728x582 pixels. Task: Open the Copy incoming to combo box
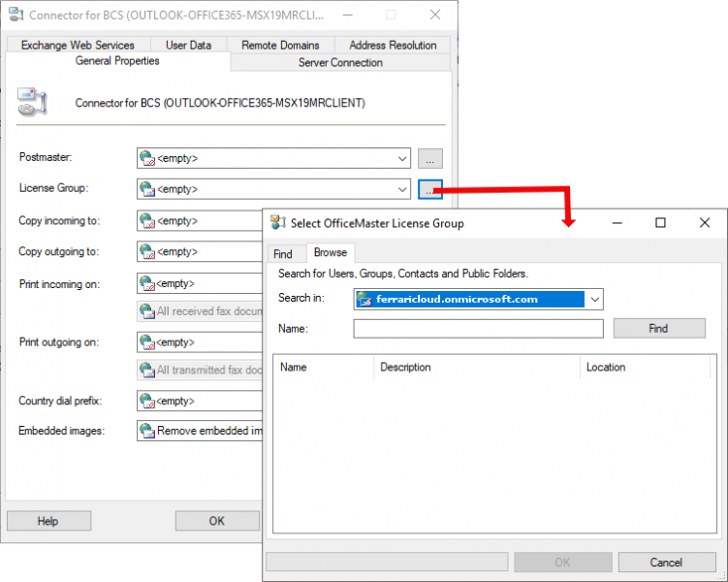(x=200, y=220)
